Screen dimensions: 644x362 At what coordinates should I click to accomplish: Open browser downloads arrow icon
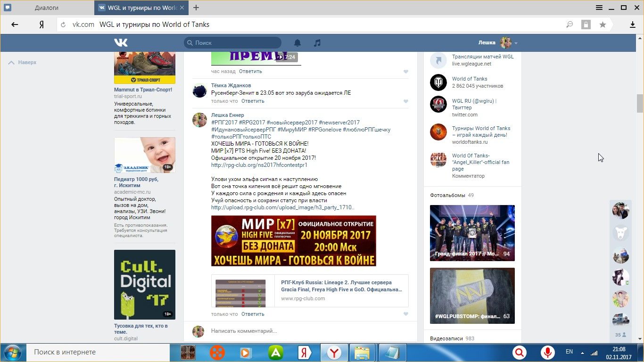[x=633, y=25]
